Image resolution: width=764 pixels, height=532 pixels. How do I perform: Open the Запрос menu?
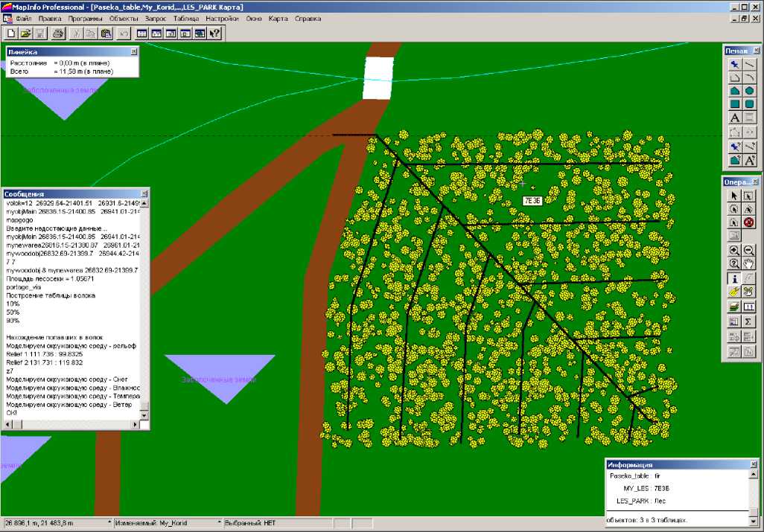click(156, 19)
